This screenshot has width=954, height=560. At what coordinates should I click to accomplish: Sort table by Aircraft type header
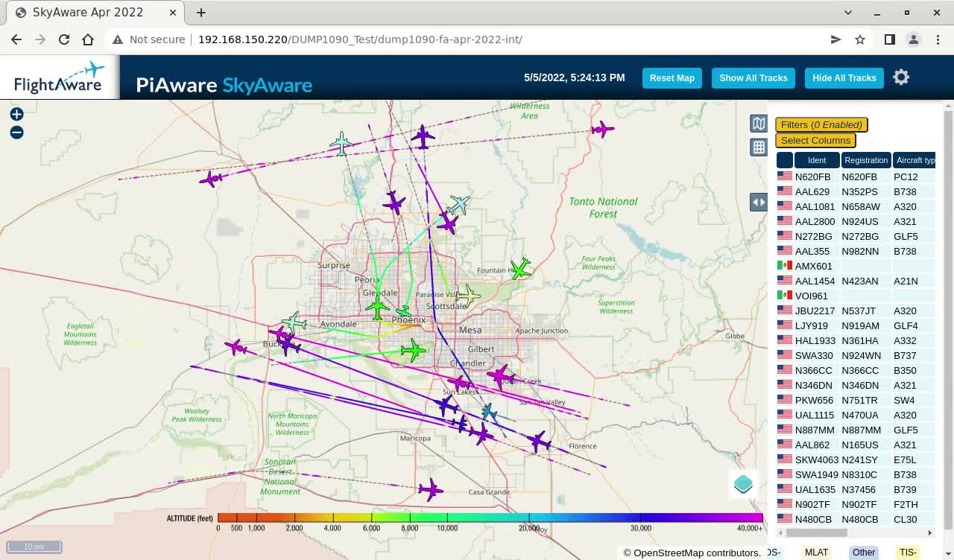click(x=914, y=160)
